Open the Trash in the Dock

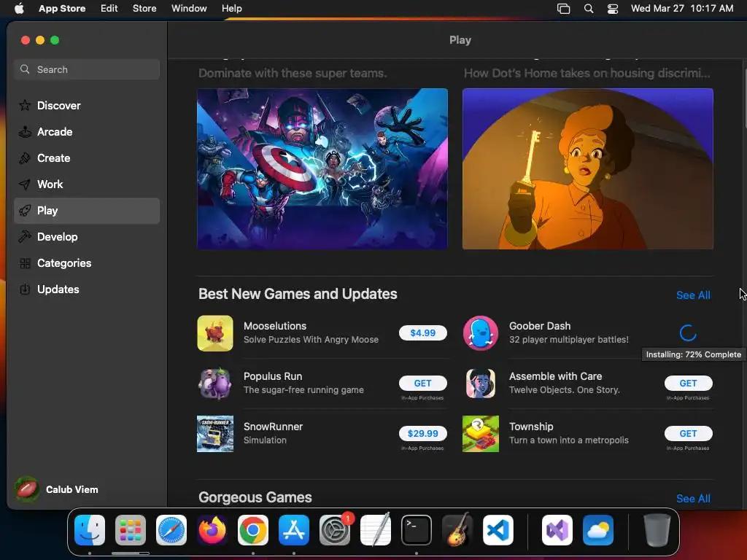click(x=657, y=530)
